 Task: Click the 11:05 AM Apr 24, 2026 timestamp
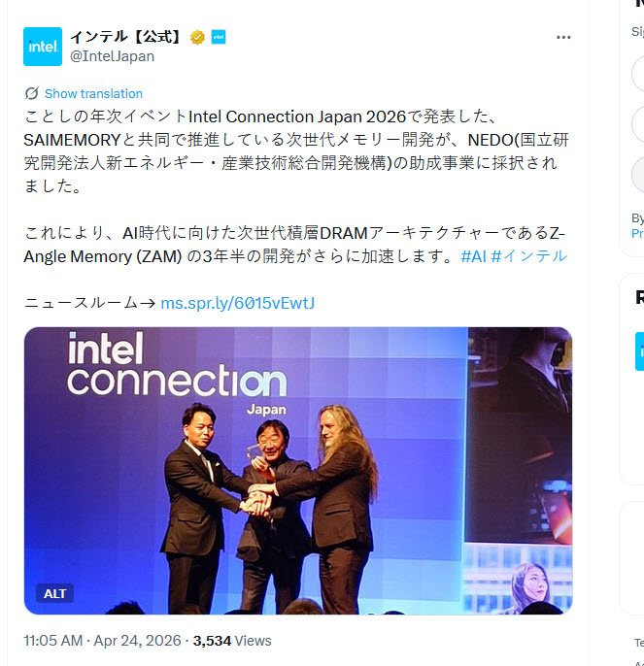[102, 641]
